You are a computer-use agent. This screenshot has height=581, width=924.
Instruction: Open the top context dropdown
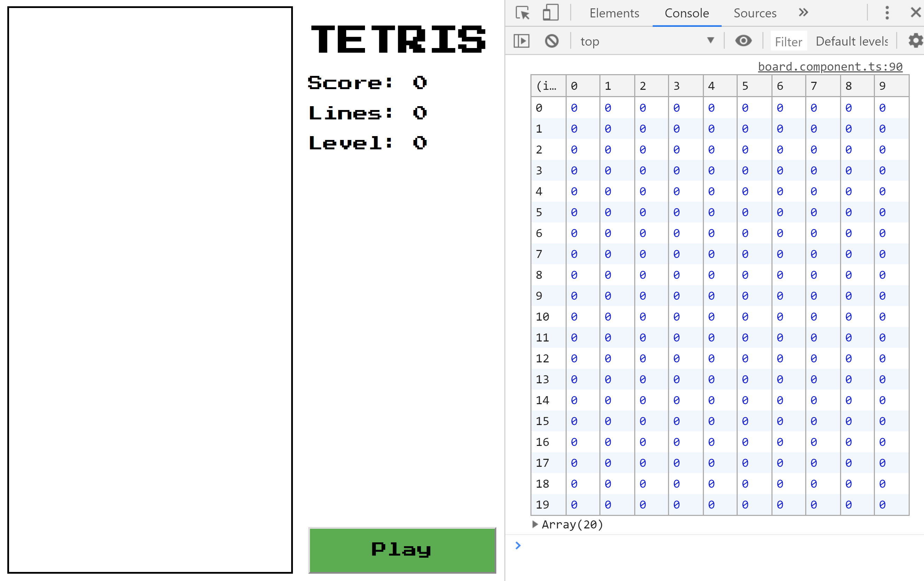(647, 41)
